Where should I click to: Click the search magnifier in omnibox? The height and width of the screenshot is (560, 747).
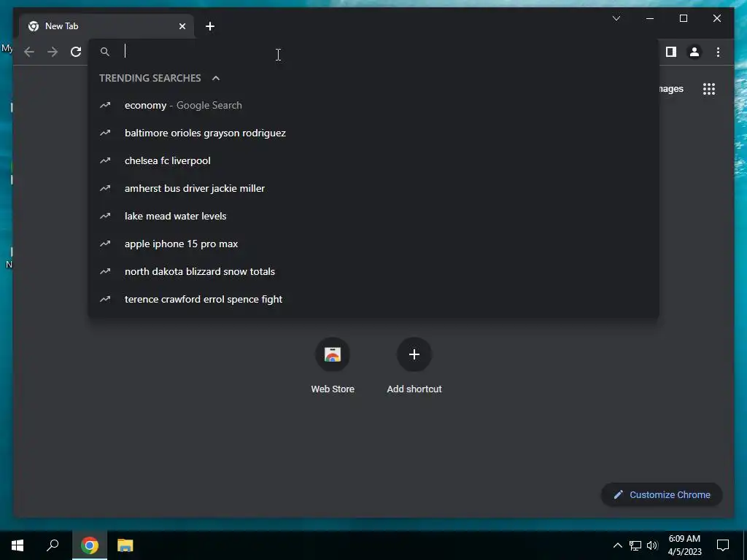[105, 52]
